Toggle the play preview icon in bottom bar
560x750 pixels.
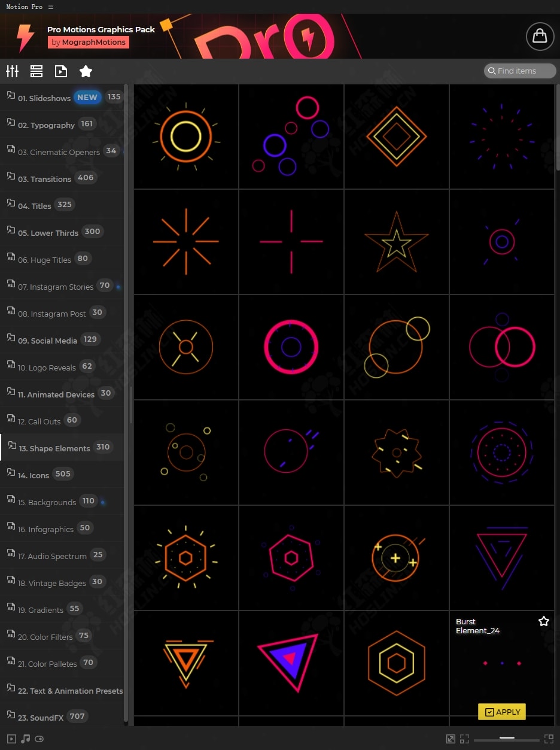pos(11,739)
